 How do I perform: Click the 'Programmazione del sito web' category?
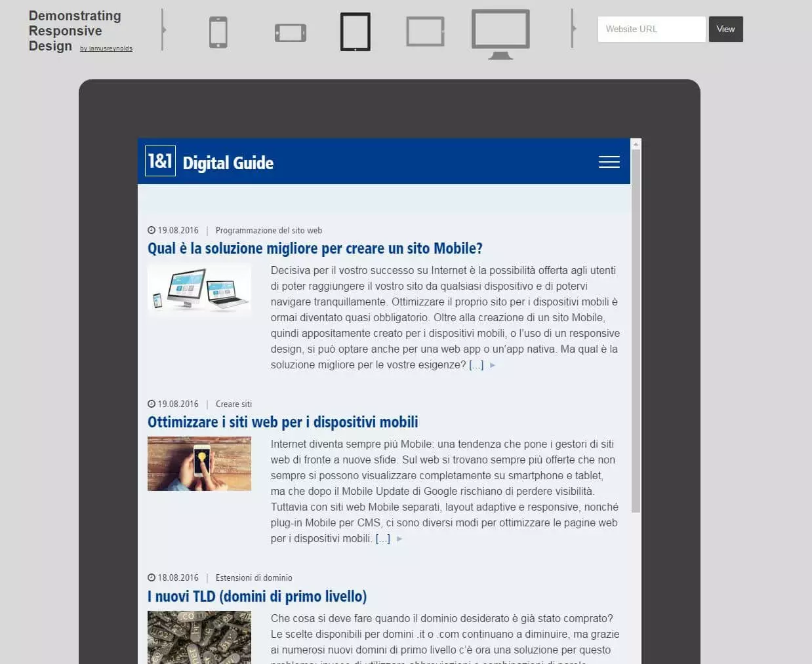point(269,230)
